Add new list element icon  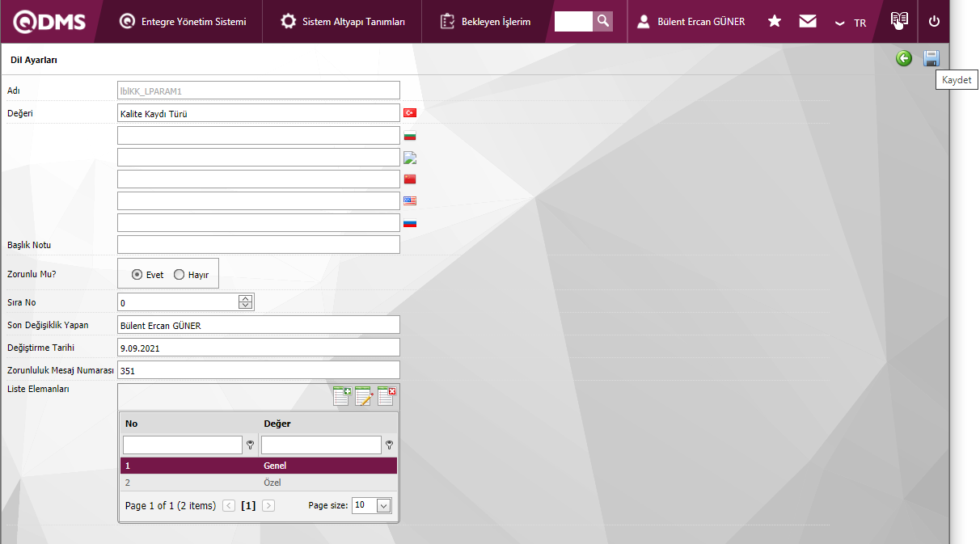(x=342, y=396)
